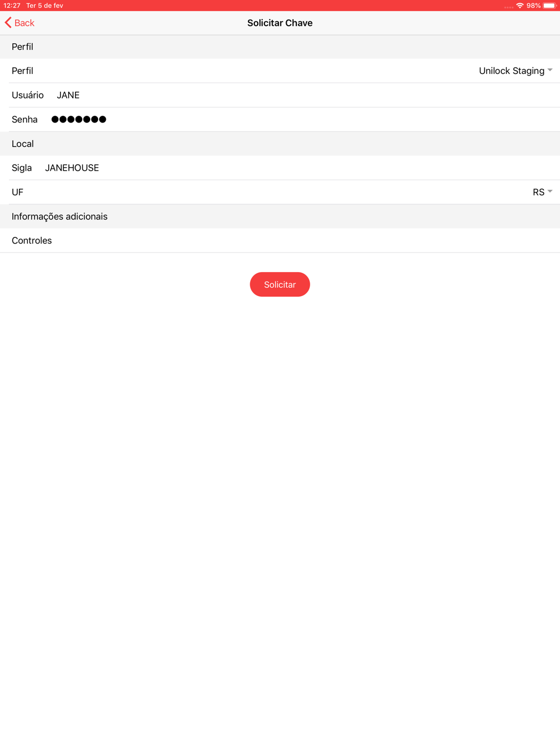Tap the Wi-Fi icon in status bar
560x747 pixels.
[x=520, y=6]
